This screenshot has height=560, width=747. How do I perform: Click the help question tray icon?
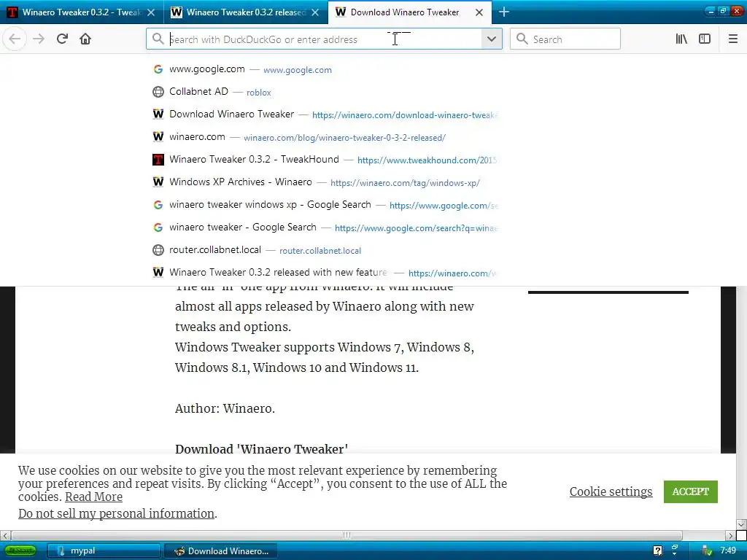657,551
